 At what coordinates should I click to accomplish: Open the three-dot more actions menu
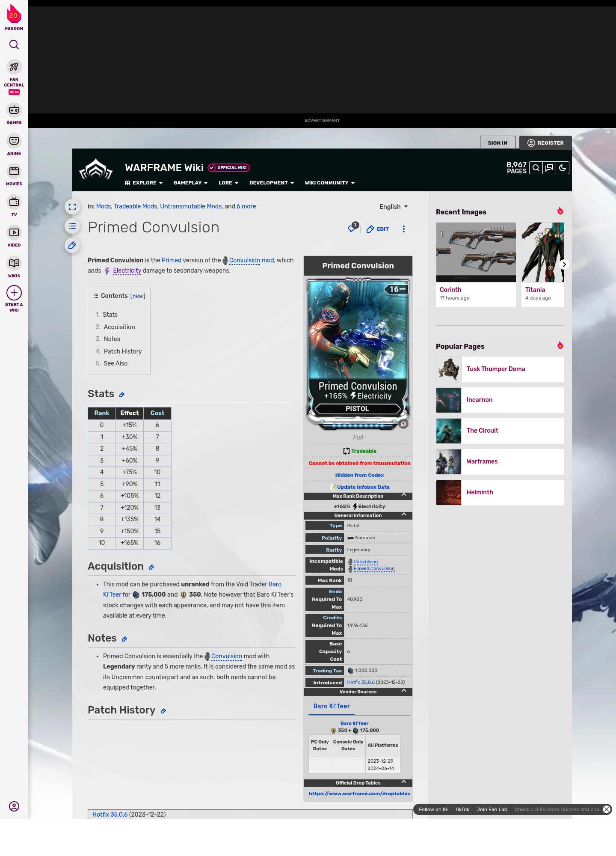coord(404,229)
